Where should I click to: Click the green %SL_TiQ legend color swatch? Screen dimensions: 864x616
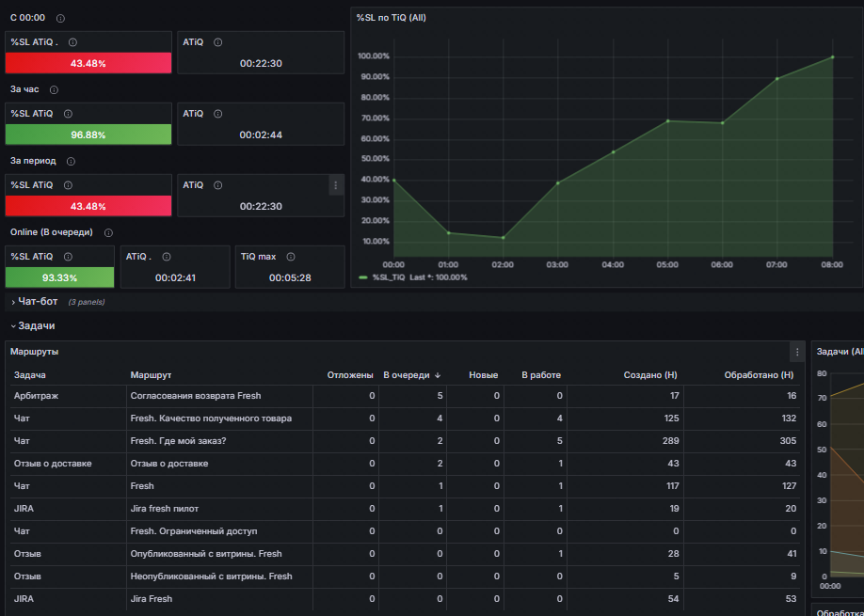[x=363, y=277]
